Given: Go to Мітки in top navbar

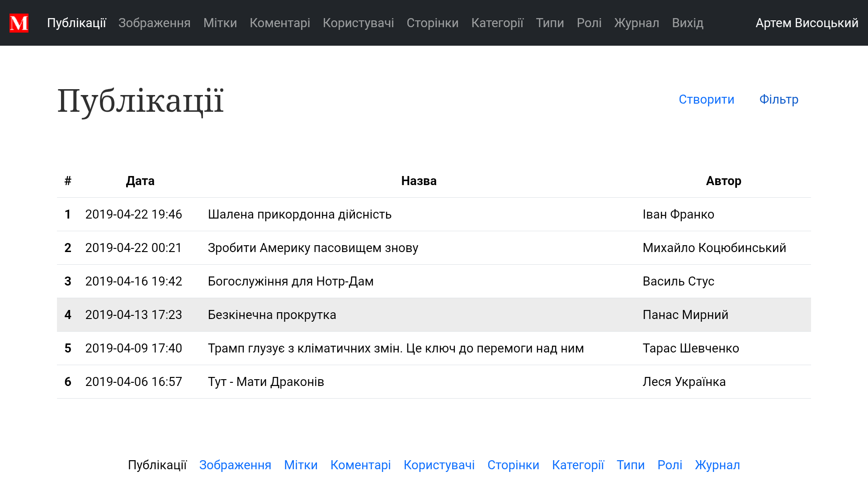Looking at the screenshot, I should click(x=220, y=23).
